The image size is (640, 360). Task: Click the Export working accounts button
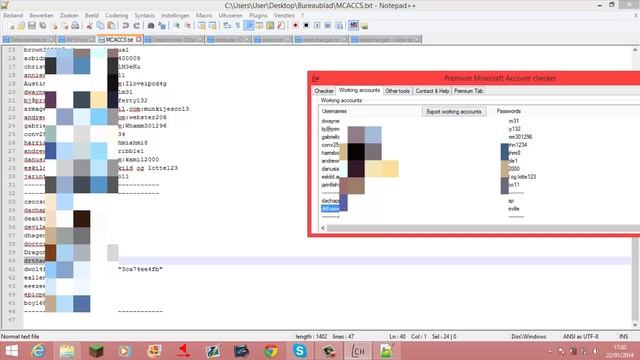pos(453,111)
